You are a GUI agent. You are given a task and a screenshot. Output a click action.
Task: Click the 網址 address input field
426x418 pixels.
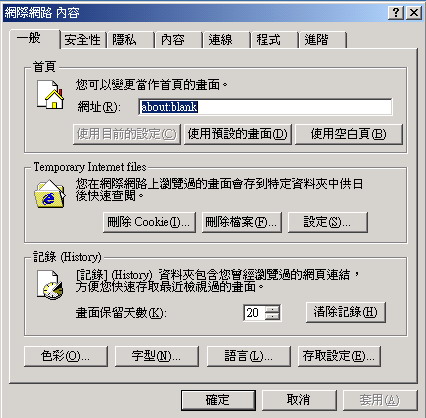click(265, 107)
